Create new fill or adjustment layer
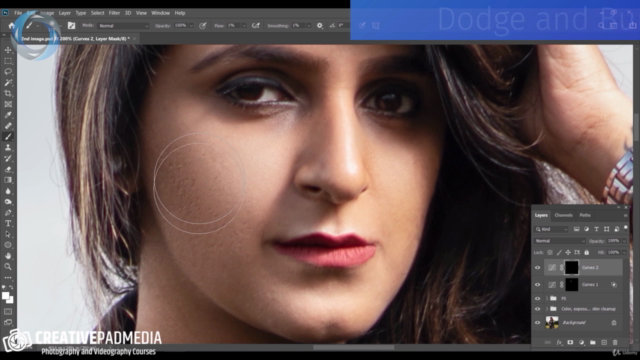The height and width of the screenshot is (360, 640). (x=581, y=342)
